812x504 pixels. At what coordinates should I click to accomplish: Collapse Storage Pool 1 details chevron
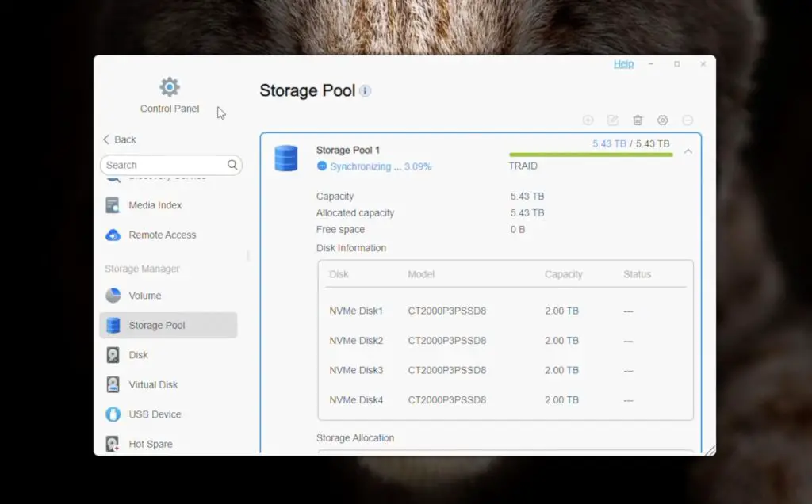point(688,151)
